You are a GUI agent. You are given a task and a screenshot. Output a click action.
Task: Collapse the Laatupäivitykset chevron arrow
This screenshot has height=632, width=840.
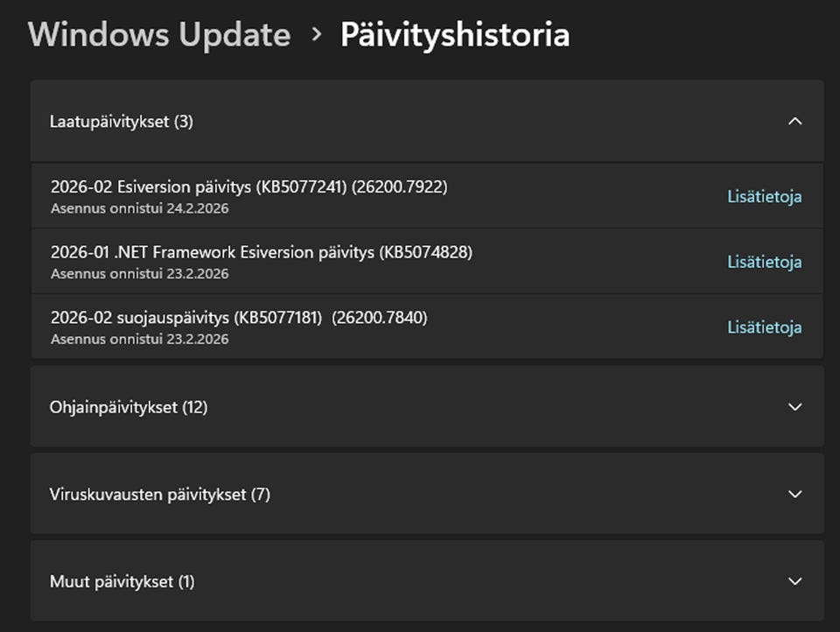[794, 122]
